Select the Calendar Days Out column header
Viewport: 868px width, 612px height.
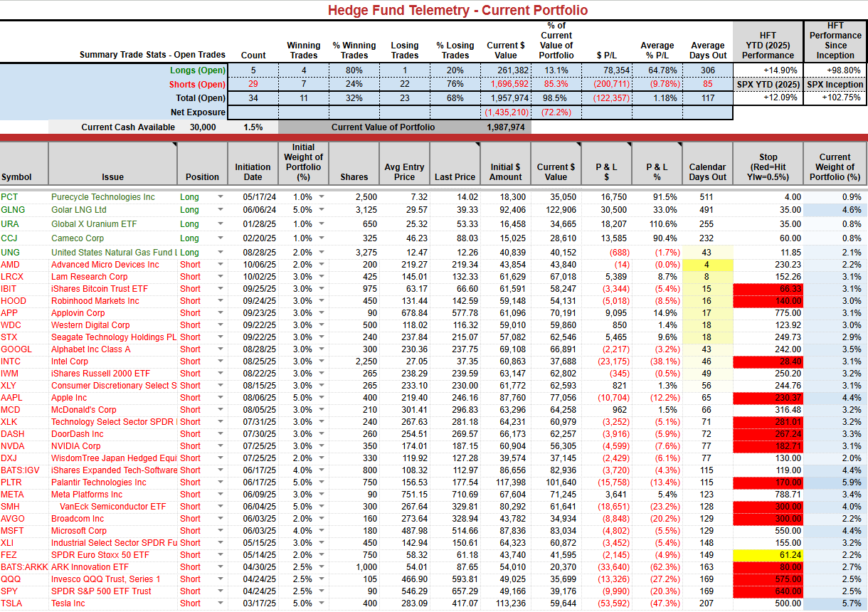707,164
